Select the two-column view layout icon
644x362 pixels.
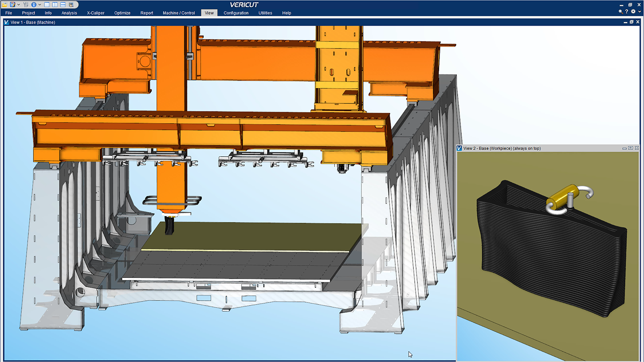click(x=55, y=5)
